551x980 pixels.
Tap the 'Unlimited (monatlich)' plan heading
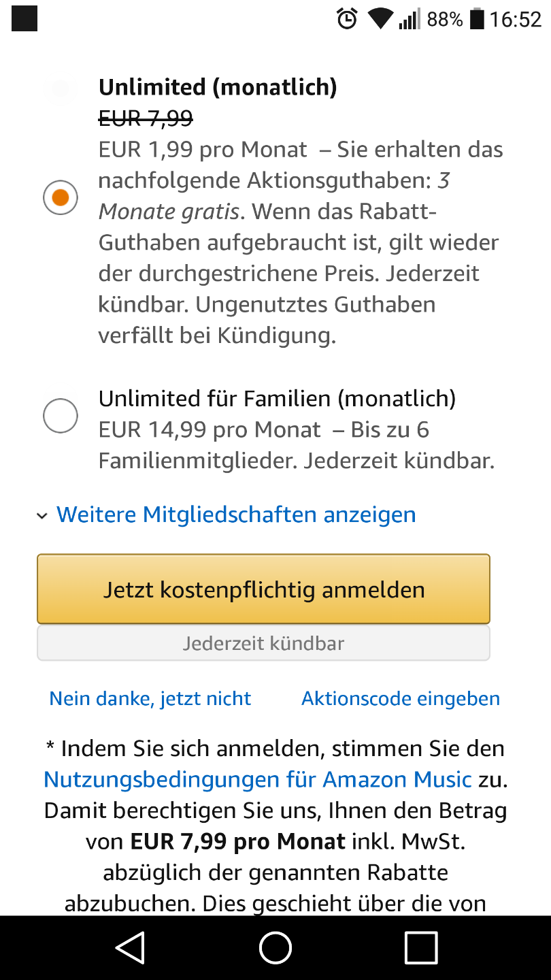[x=218, y=87]
